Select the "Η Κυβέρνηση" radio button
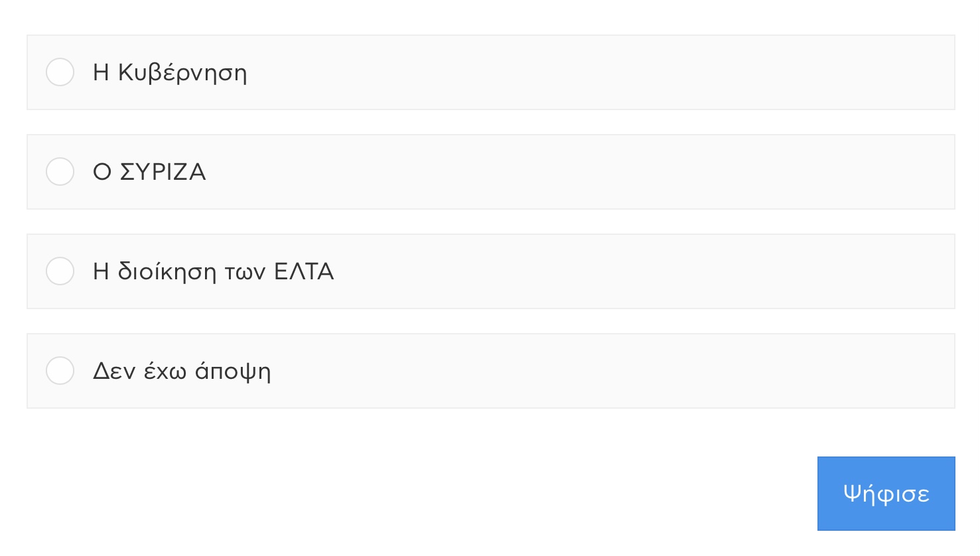This screenshot has height=556, width=980. point(60,72)
